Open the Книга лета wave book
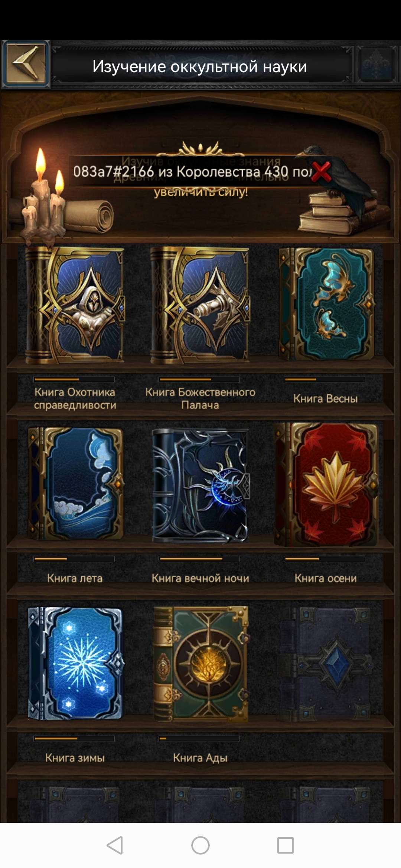The image size is (401, 868). click(x=76, y=484)
